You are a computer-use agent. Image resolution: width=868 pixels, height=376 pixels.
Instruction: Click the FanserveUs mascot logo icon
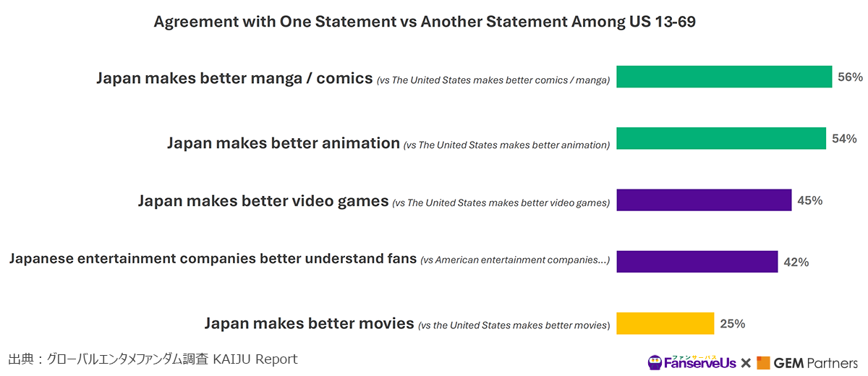pyautogui.click(x=656, y=362)
